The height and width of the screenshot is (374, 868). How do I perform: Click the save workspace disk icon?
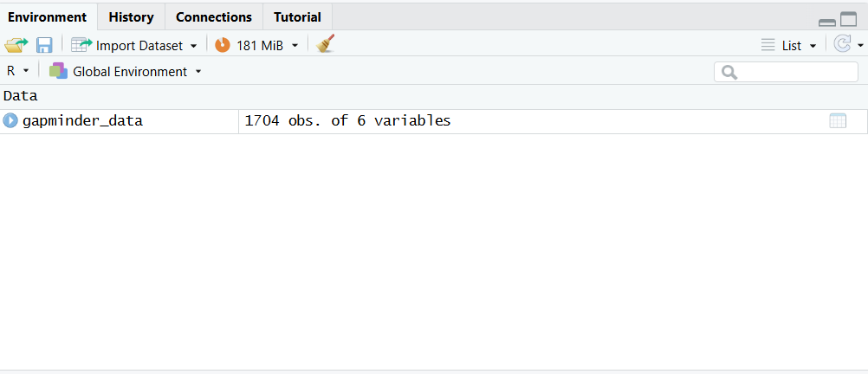[44, 45]
